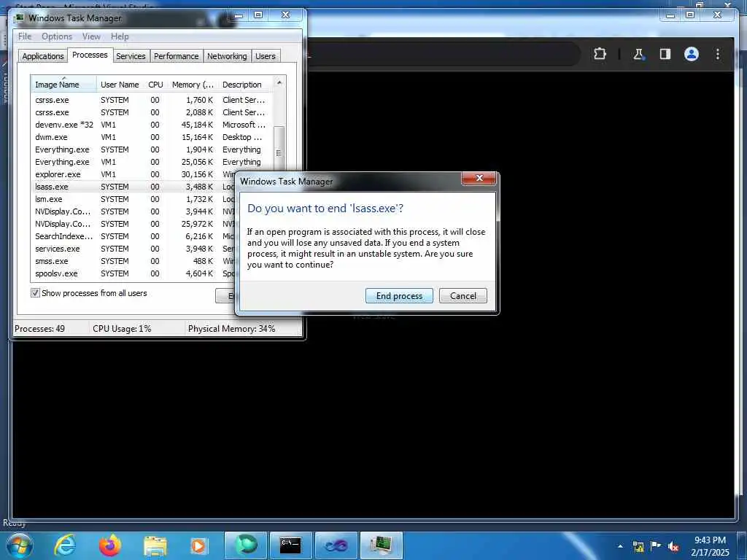Switch to the Services tab
The image size is (747, 560).
[x=131, y=56]
